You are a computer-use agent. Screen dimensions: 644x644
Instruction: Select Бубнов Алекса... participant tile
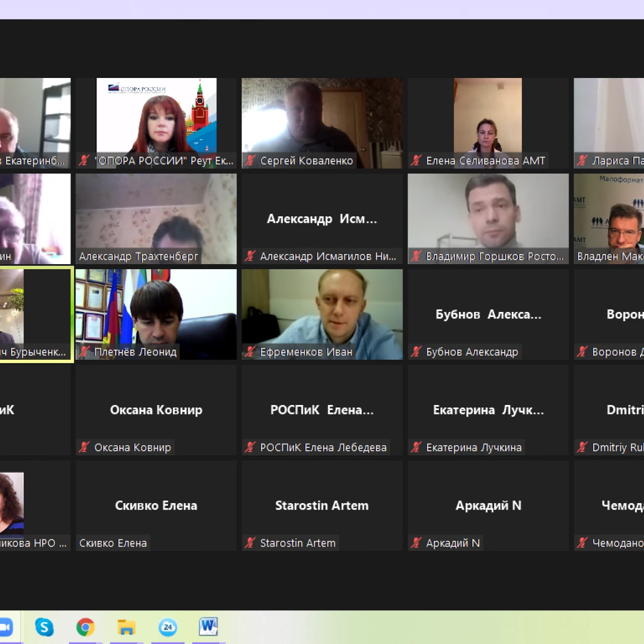[488, 314]
